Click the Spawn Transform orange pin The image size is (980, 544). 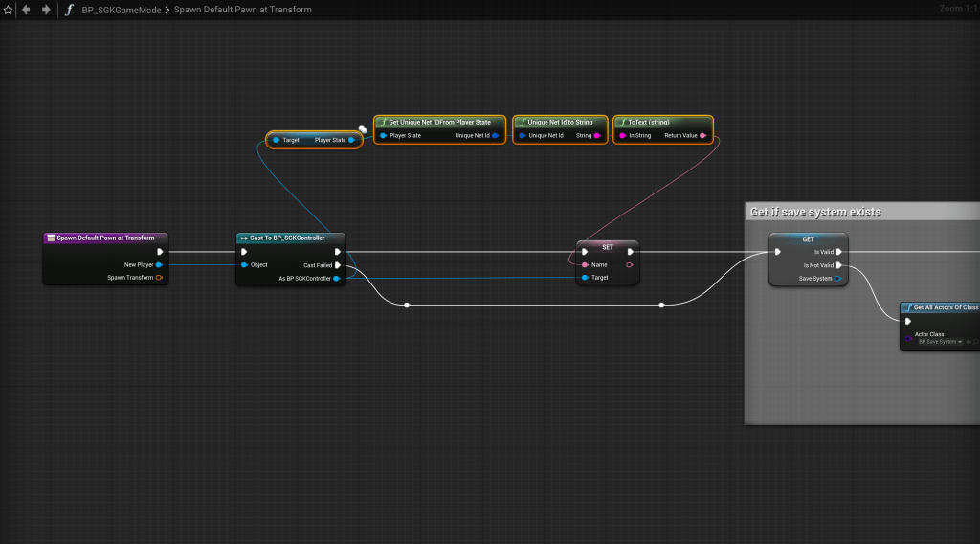tap(159, 278)
